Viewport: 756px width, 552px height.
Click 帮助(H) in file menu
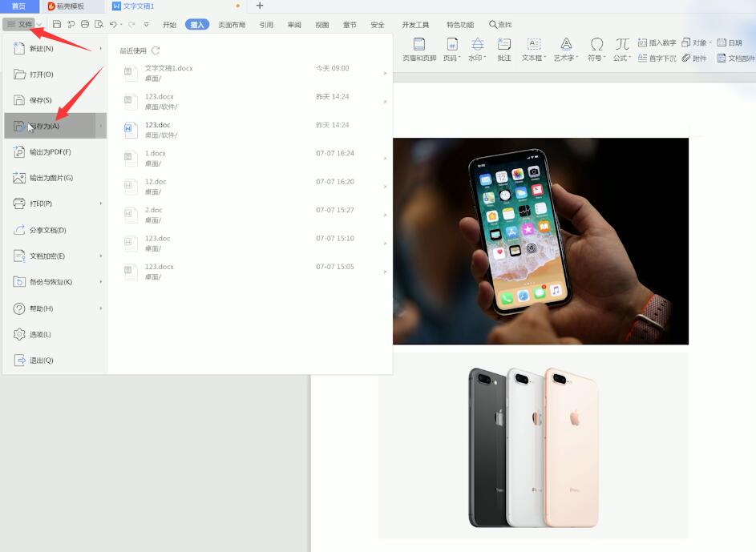(x=55, y=308)
